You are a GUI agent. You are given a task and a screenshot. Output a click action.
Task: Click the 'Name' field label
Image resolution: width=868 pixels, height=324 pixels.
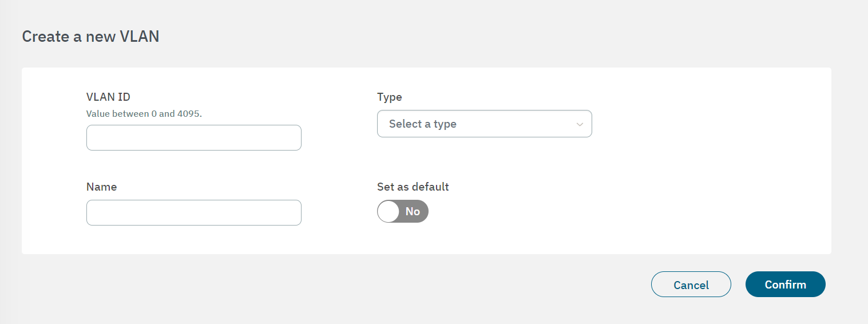click(101, 187)
